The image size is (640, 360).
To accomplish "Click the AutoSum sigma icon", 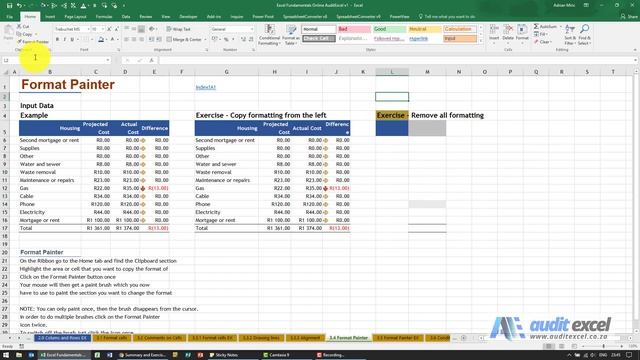I will click(536, 27).
